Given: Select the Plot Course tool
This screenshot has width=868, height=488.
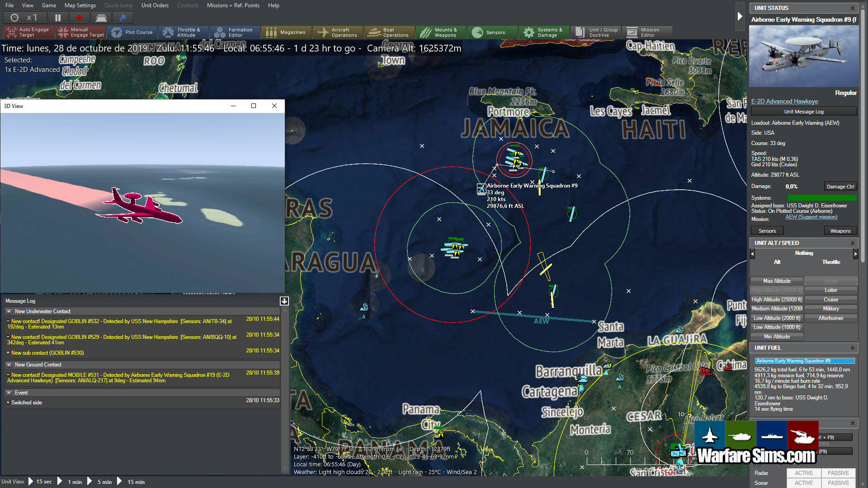Looking at the screenshot, I should [132, 32].
